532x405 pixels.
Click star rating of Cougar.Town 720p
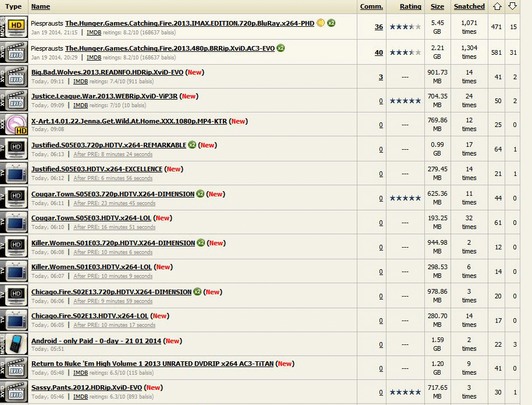[405, 198]
